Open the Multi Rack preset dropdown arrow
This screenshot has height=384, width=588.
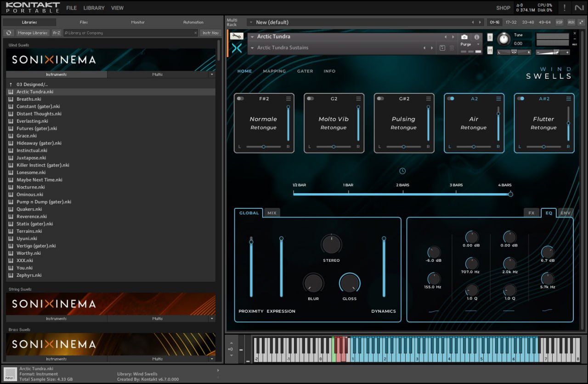pos(250,22)
